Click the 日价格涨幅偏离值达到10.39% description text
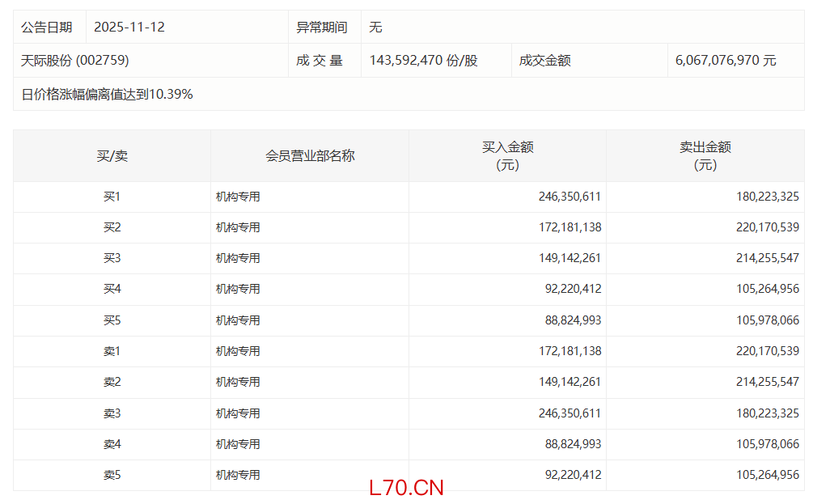The image size is (813, 504). (x=107, y=94)
